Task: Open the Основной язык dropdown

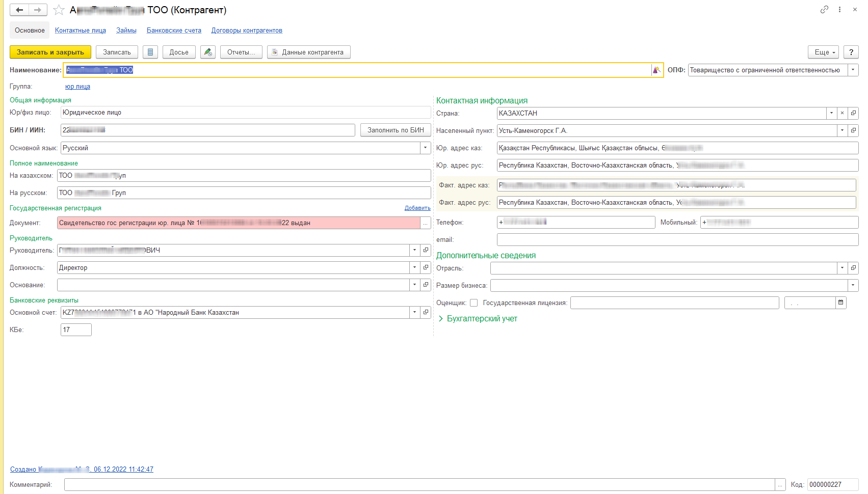Action: (426, 148)
